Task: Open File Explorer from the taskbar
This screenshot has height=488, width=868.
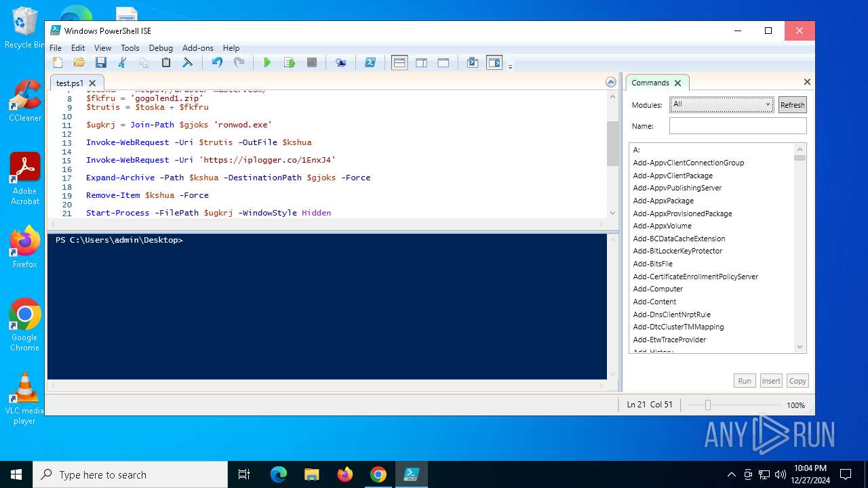Action: click(x=312, y=474)
